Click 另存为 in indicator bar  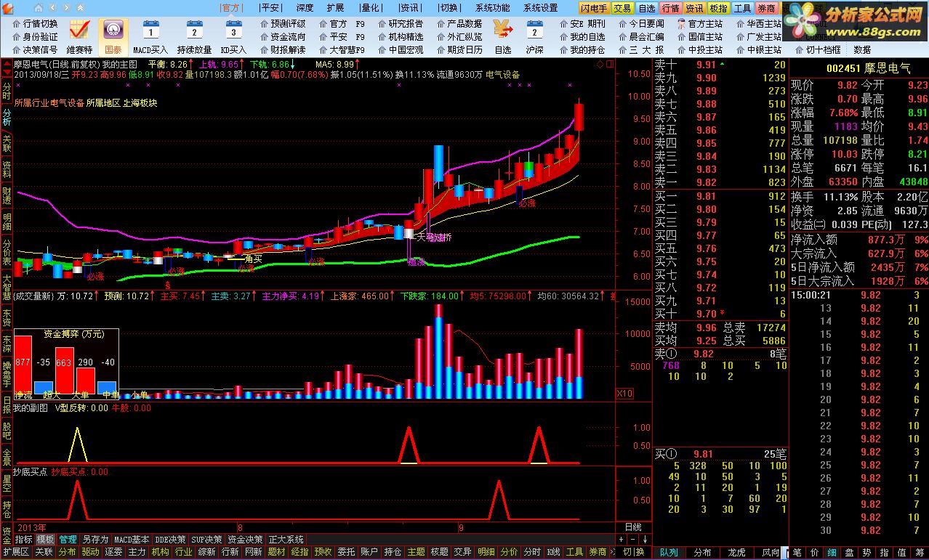95,540
